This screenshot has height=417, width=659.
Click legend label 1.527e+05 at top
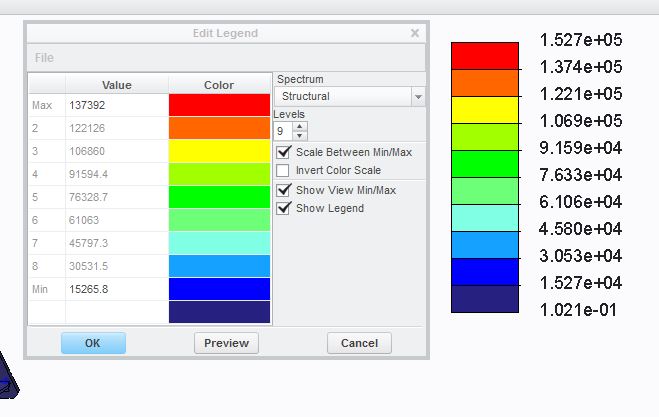(x=580, y=40)
